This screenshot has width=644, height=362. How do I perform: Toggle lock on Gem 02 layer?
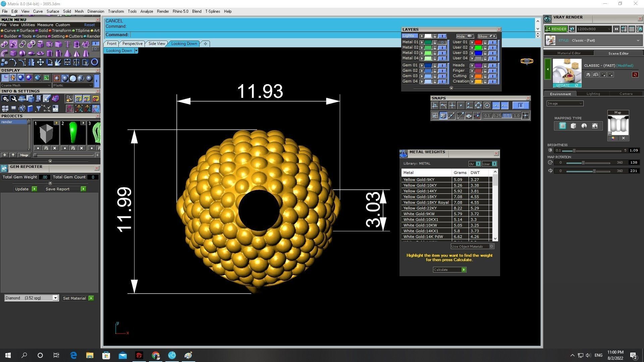tap(435, 71)
